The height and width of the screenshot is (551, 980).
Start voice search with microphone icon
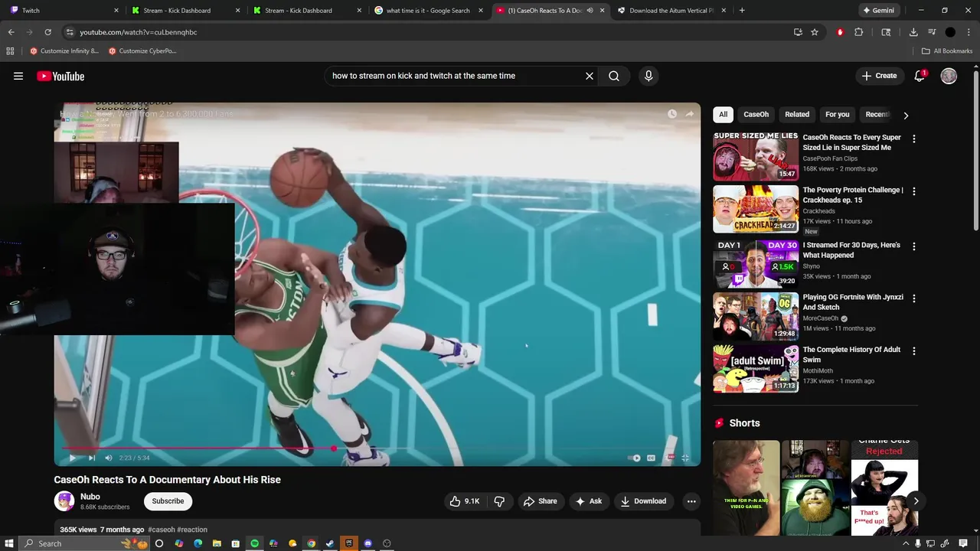[x=648, y=76]
